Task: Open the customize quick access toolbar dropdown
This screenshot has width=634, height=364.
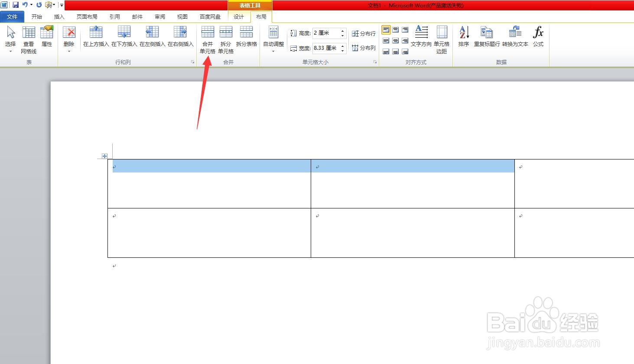Action: tap(62, 5)
